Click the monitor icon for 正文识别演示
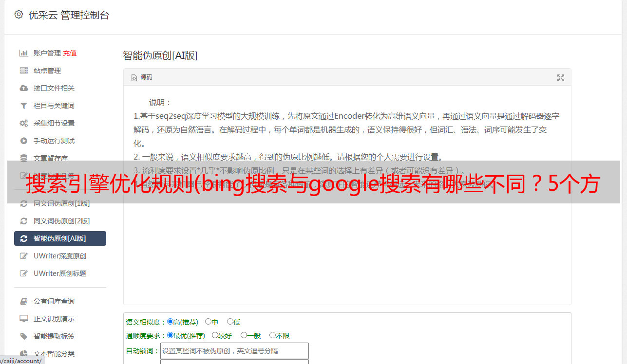This screenshot has width=627, height=364. tap(23, 319)
